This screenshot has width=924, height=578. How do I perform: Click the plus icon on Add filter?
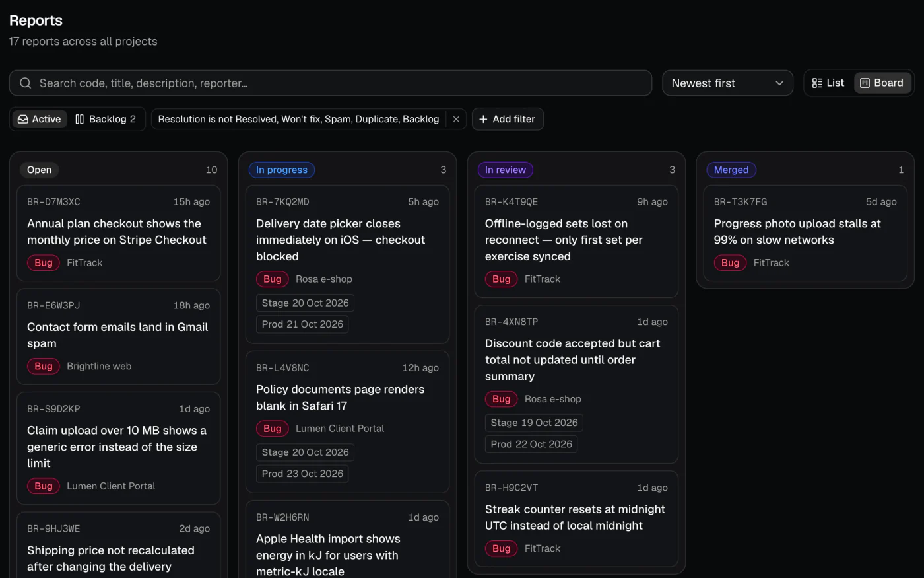483,119
